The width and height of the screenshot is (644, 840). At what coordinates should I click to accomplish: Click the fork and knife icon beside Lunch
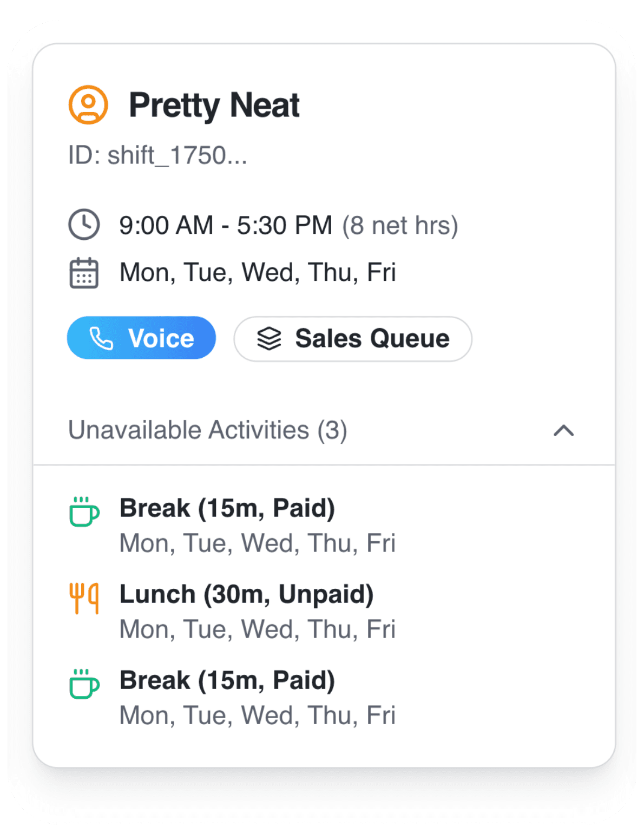point(84,597)
